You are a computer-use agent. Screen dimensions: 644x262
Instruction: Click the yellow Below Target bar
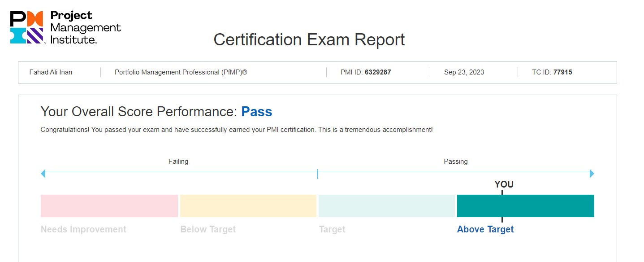[248, 206]
